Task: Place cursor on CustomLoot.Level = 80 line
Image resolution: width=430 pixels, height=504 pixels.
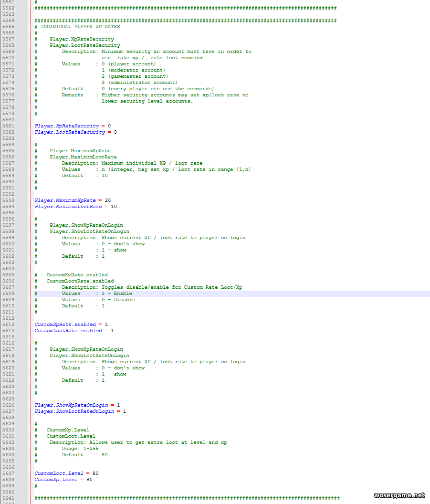Action: (x=66, y=473)
